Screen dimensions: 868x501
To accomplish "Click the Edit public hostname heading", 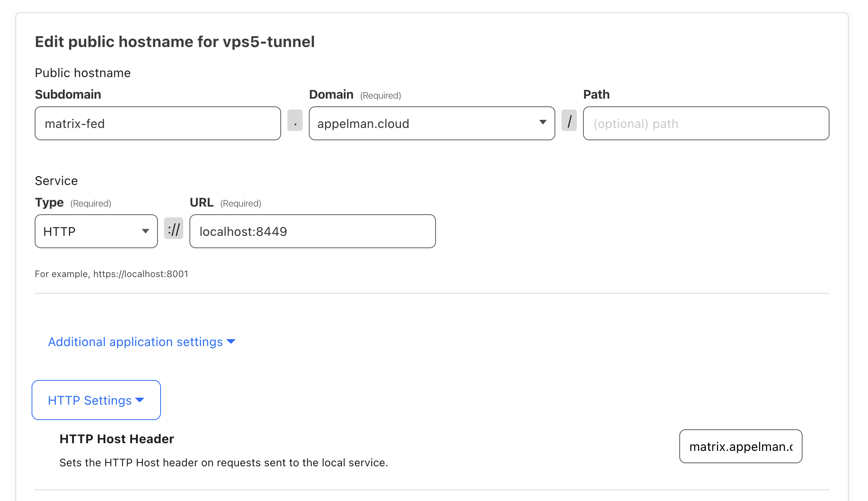I will (175, 42).
